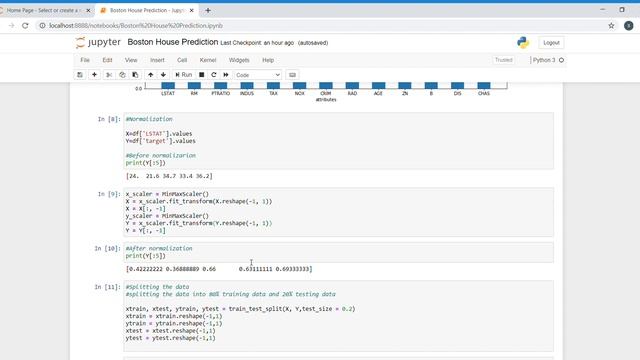Click the Python 3 kernel indicator
Image resolution: width=640 pixels, height=360 pixels.
[544, 60]
